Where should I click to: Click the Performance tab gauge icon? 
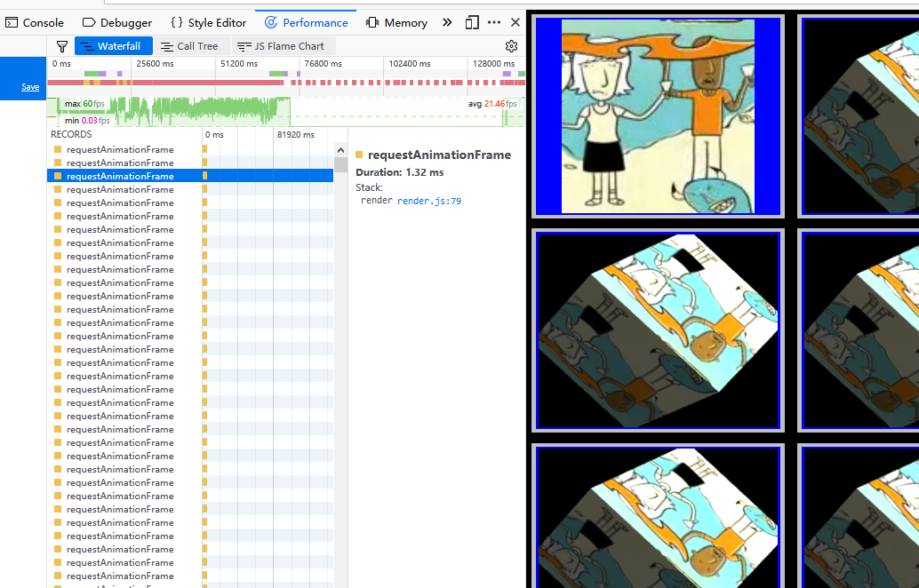pyautogui.click(x=271, y=23)
